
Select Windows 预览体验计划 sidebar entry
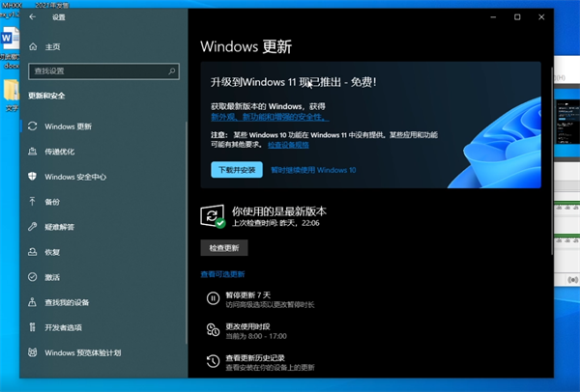(82, 352)
